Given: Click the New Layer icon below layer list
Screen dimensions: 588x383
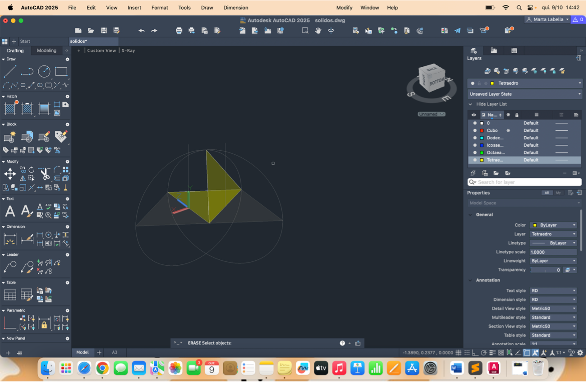Looking at the screenshot, I should (x=473, y=173).
